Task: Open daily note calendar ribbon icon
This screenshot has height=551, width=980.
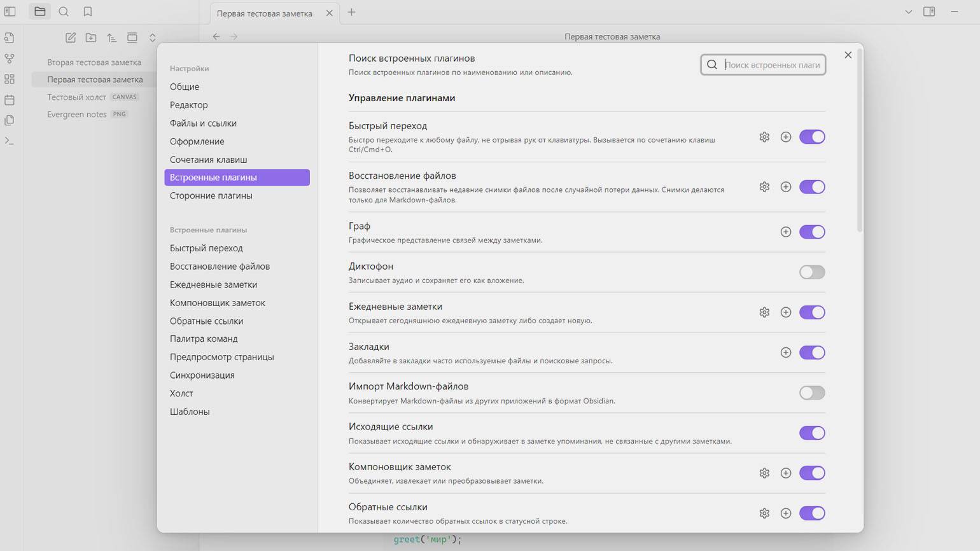Action: click(x=10, y=100)
